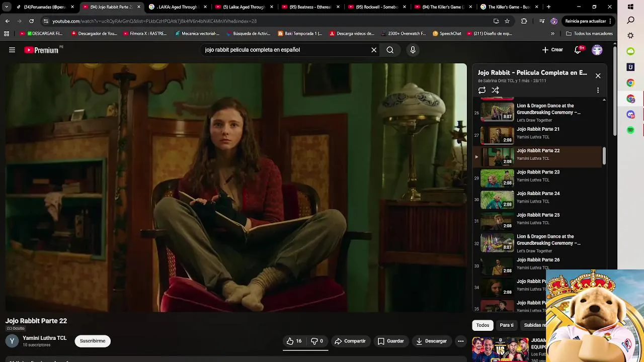The width and height of the screenshot is (644, 362).
Task: Click the playlist panel scrollbar
Action: [x=604, y=156]
